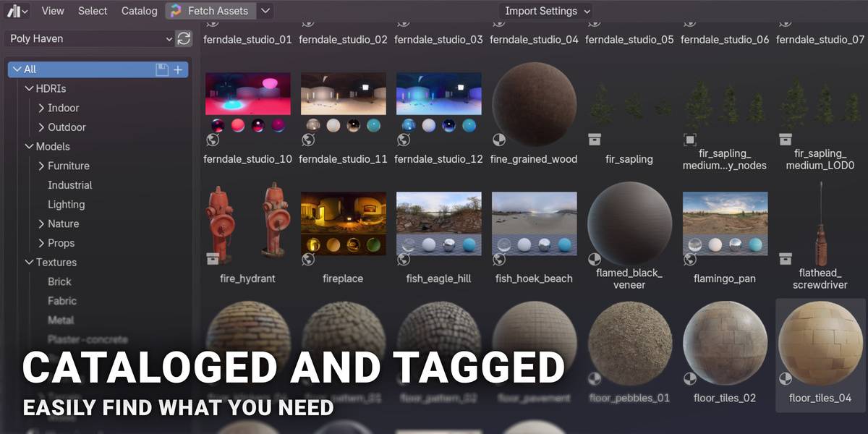This screenshot has height=434, width=868.
Task: Select the Metal textures catalog
Action: point(61,320)
